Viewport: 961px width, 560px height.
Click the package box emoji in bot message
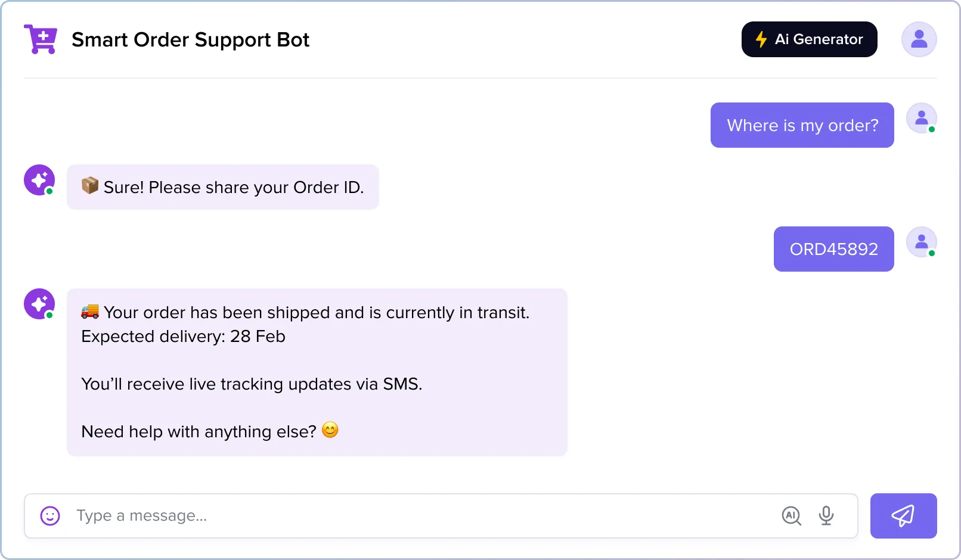coord(90,186)
